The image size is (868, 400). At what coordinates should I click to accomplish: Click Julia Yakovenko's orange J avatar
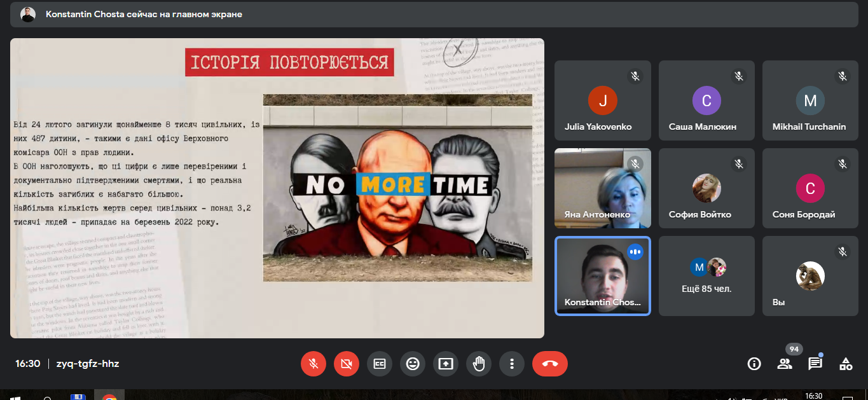click(603, 100)
